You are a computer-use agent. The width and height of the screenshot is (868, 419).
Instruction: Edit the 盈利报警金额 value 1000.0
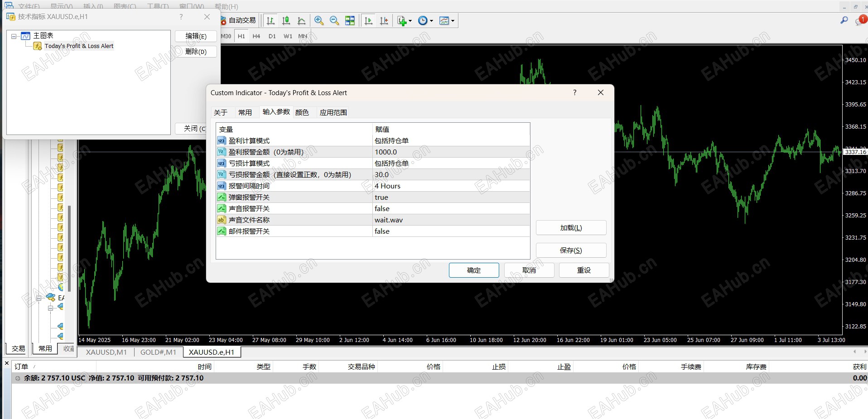click(451, 152)
